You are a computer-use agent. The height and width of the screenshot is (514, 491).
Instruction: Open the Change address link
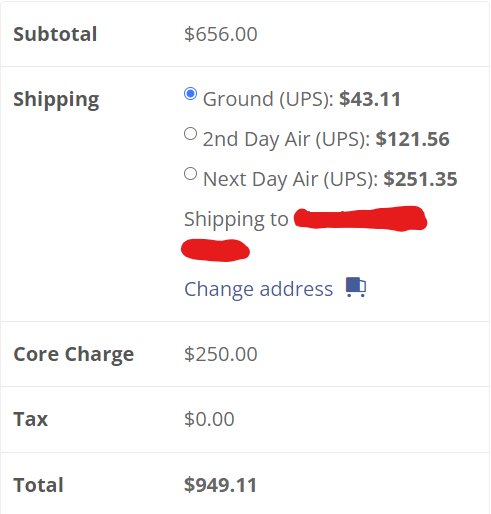coord(259,289)
